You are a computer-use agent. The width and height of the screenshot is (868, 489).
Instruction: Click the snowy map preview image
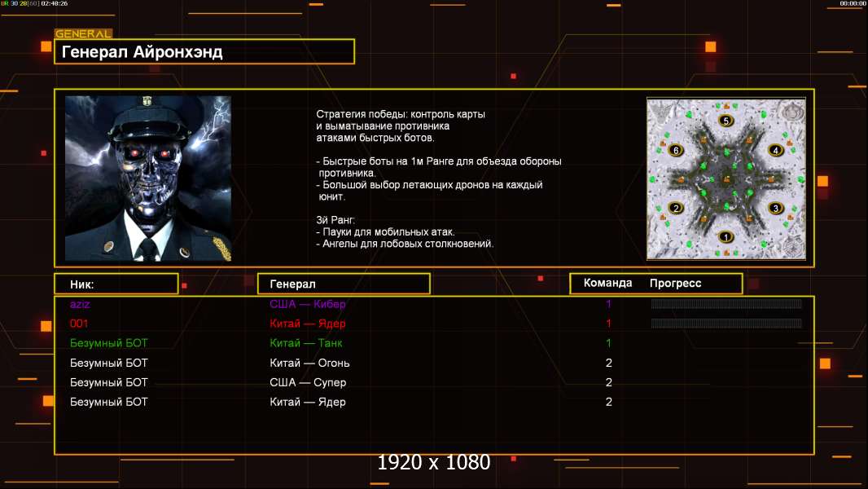[726, 178]
